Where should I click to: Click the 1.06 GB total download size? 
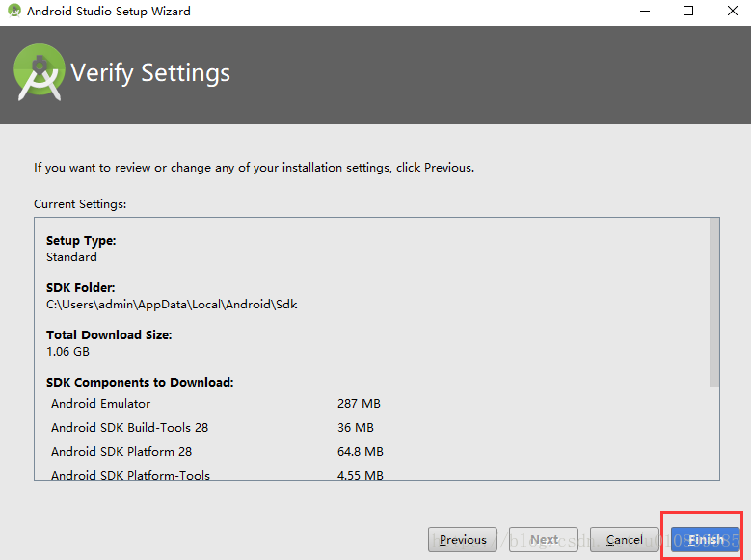(x=68, y=352)
